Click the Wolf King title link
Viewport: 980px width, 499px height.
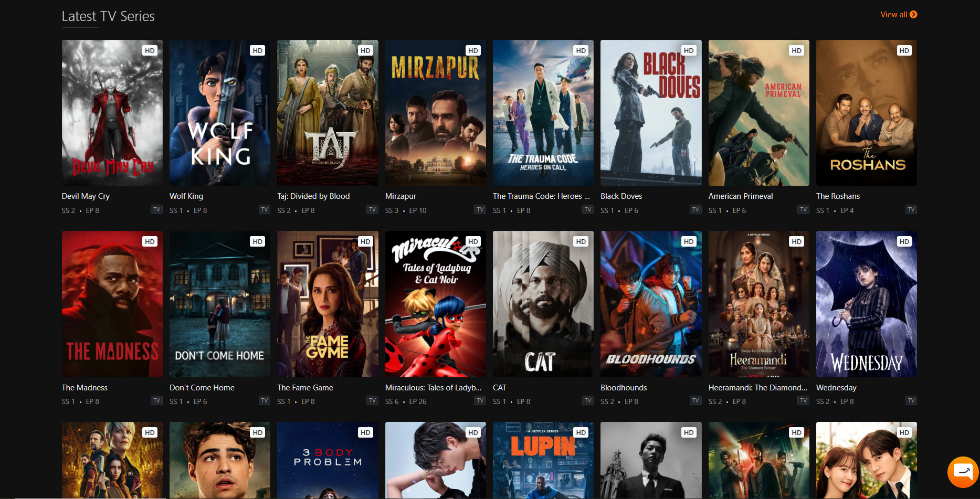tap(186, 196)
